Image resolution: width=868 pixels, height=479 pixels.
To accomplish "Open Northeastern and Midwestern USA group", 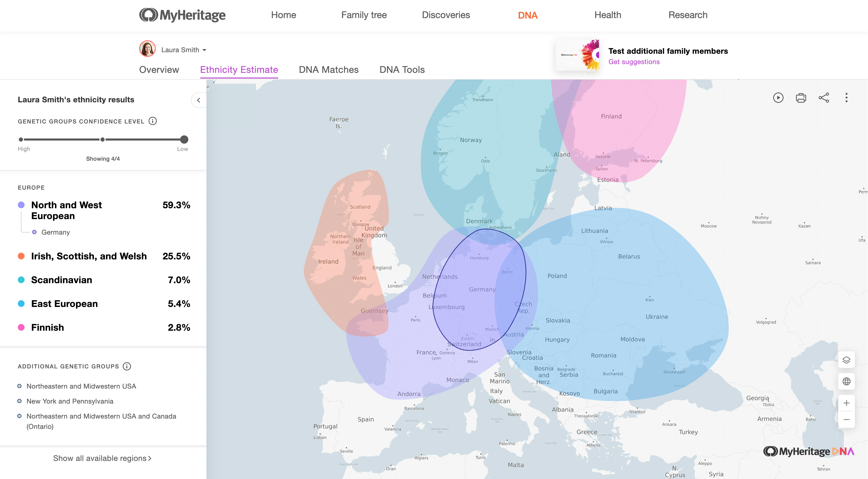I will click(81, 386).
